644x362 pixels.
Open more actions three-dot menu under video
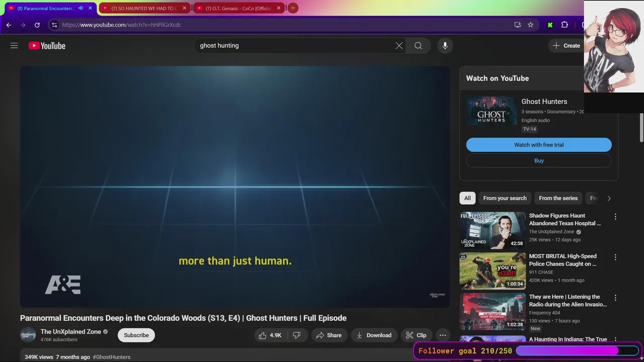[x=443, y=335]
